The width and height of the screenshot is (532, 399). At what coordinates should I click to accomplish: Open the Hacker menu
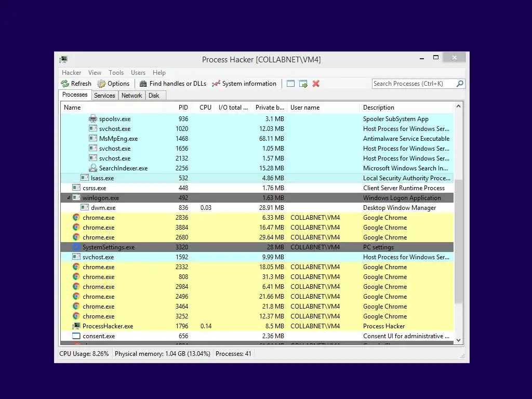tap(71, 73)
